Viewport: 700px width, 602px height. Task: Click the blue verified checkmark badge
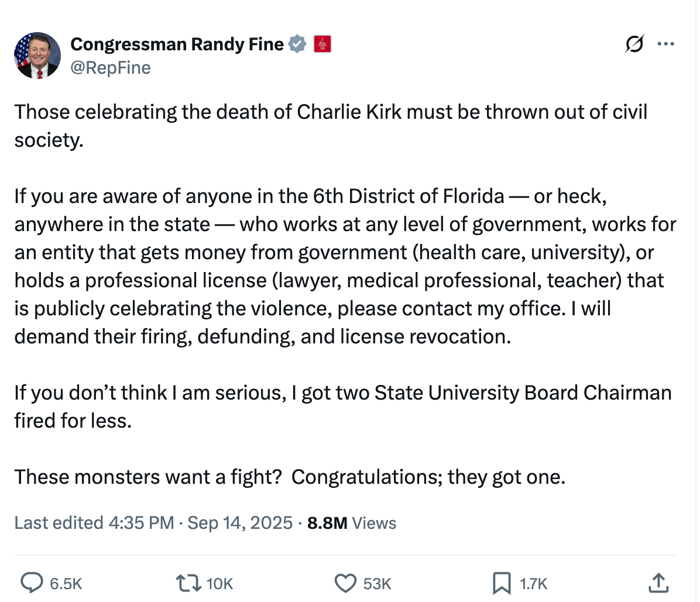point(297,44)
